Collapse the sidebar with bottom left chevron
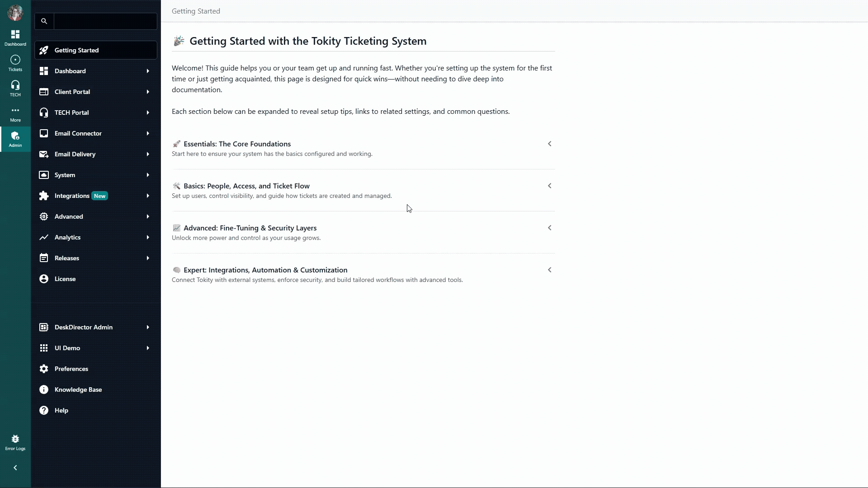Image resolution: width=868 pixels, height=488 pixels. pos(15,468)
